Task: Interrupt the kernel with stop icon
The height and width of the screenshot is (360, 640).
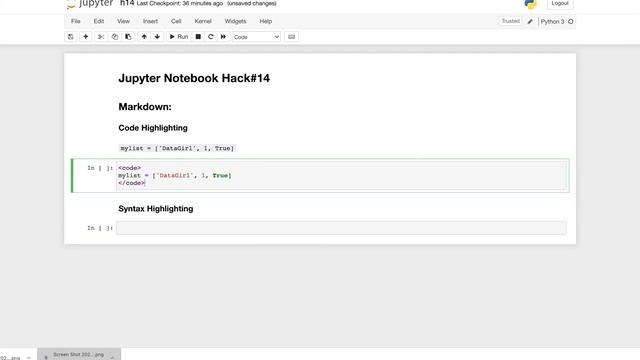Action: [198, 37]
